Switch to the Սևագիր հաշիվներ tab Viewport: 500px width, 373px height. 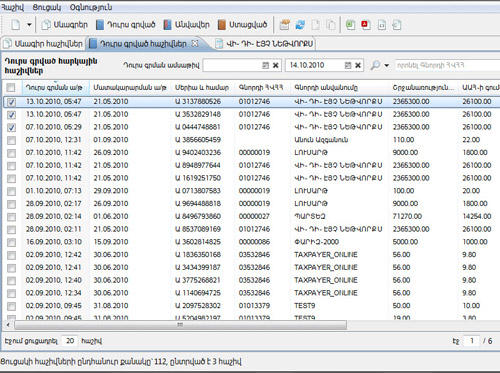pyautogui.click(x=43, y=44)
